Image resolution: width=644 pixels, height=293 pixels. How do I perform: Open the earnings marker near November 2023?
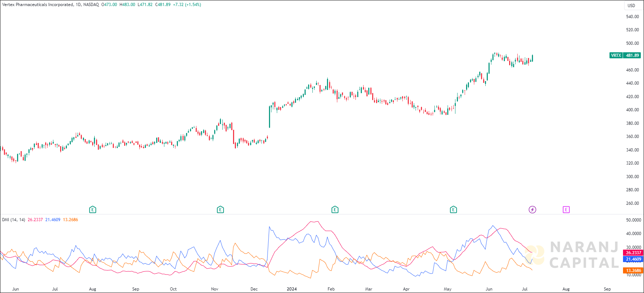[220, 210]
